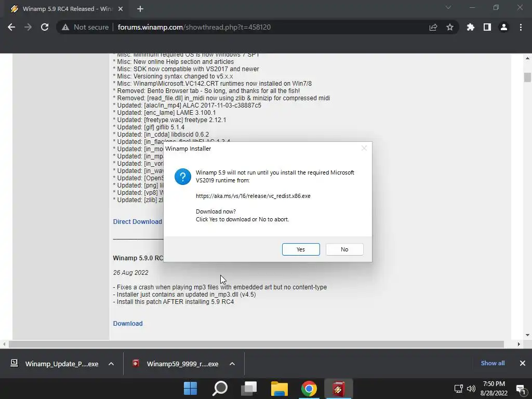Open Task View on the taskbar
Viewport: 532px width, 399px height.
(249, 389)
